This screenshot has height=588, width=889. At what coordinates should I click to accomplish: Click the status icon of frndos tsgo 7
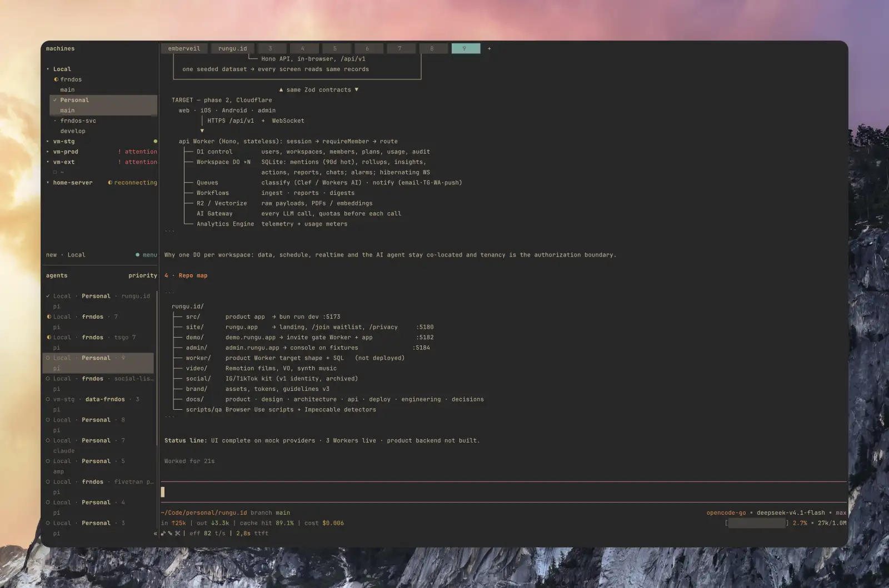49,338
